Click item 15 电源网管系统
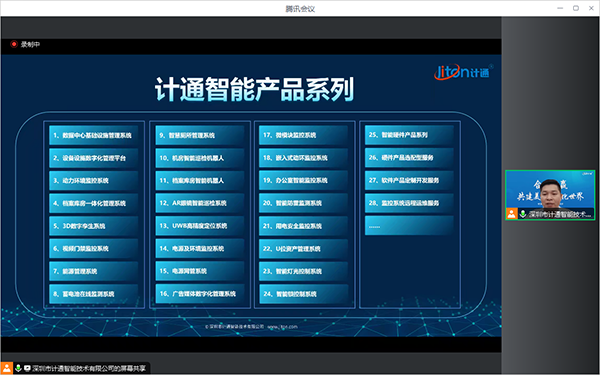Screen dimensions: 600x375 200,271
